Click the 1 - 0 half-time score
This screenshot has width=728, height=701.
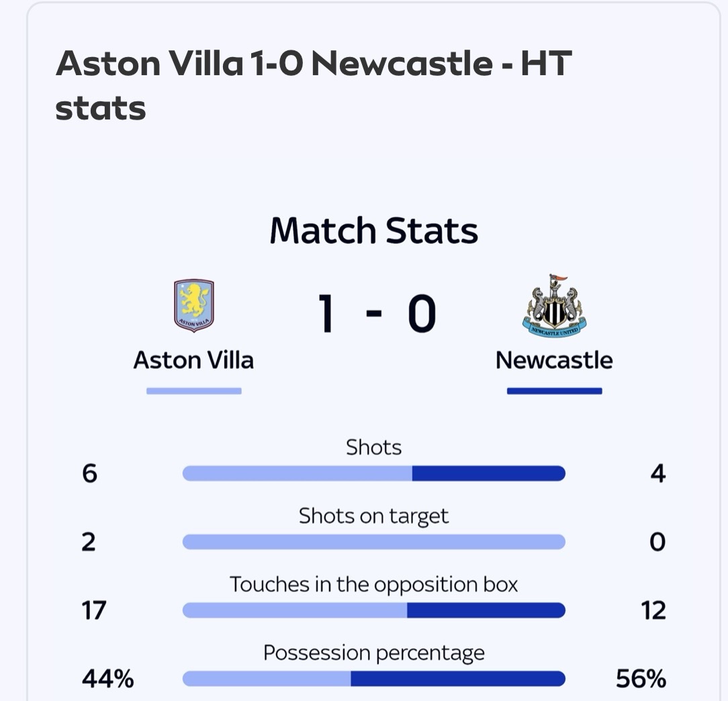(x=377, y=314)
